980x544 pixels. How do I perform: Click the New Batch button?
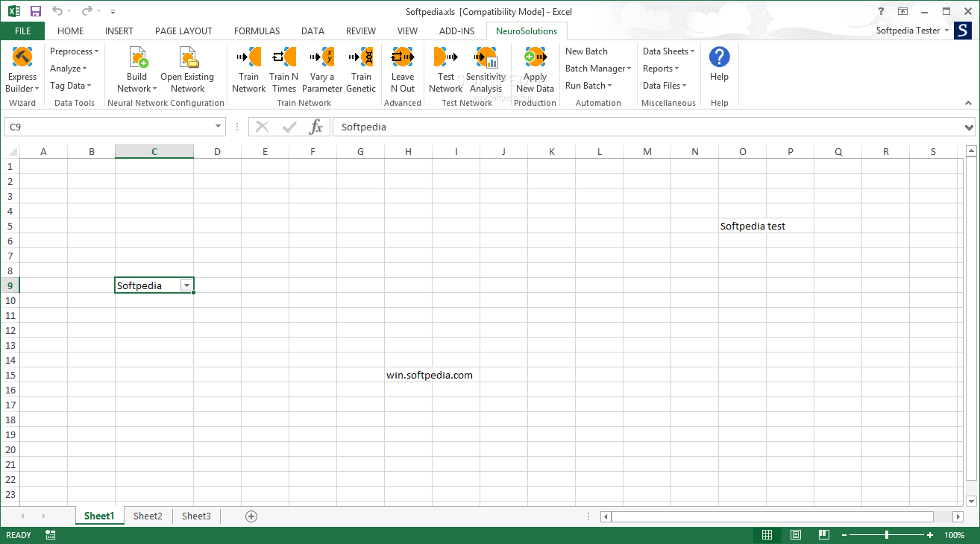(x=586, y=51)
